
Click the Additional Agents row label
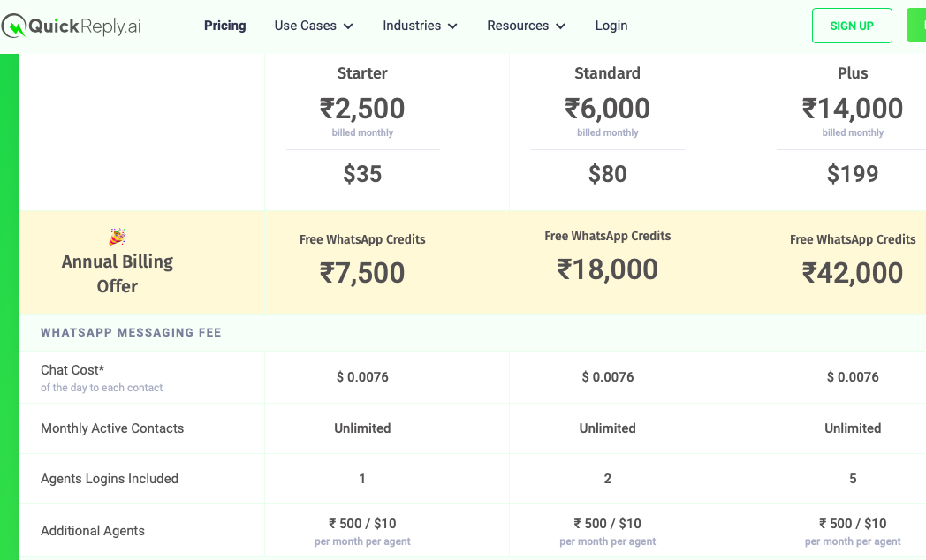(92, 531)
